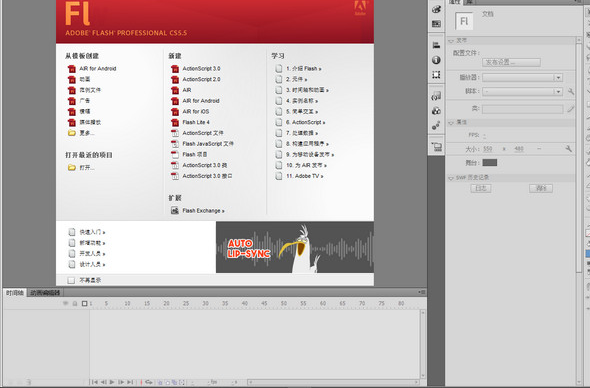Open the Color panel palette icon
Viewport: 590px width, 388px height.
(x=436, y=9)
